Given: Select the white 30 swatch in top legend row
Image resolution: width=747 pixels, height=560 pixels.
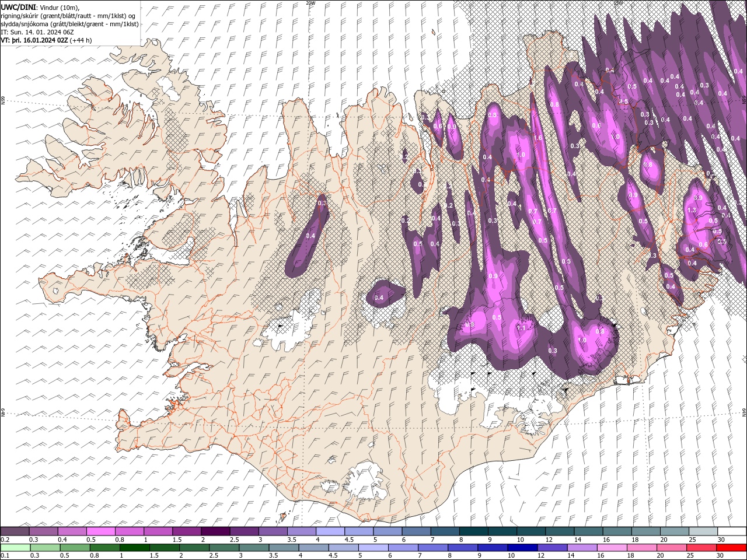Looking at the screenshot, I should 731,531.
